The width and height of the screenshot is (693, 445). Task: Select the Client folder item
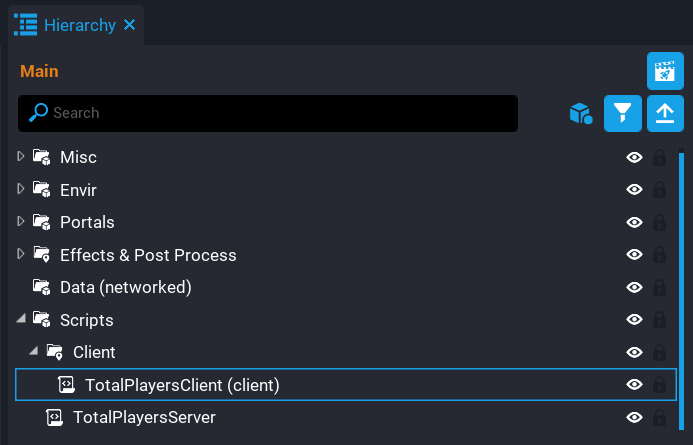pyautogui.click(x=94, y=352)
